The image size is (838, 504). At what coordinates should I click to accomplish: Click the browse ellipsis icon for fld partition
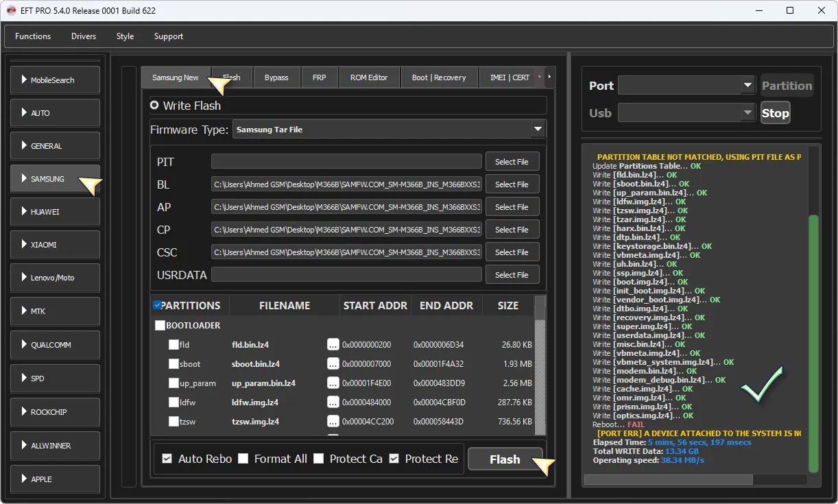333,345
